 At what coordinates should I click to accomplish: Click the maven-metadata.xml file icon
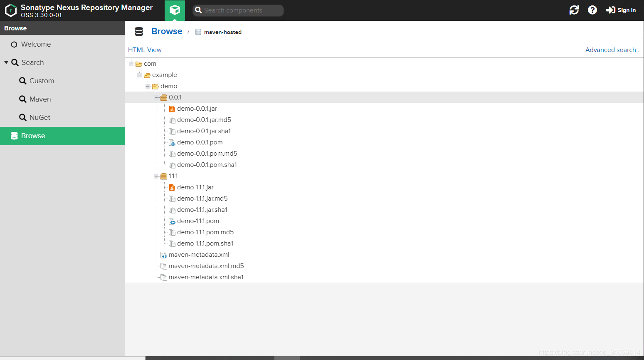(164, 255)
